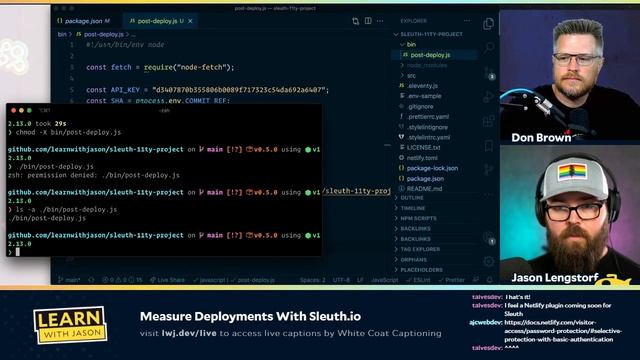Screen dimensions: 640x360
Task: Open the netlify.toml file
Action: (x=422, y=158)
